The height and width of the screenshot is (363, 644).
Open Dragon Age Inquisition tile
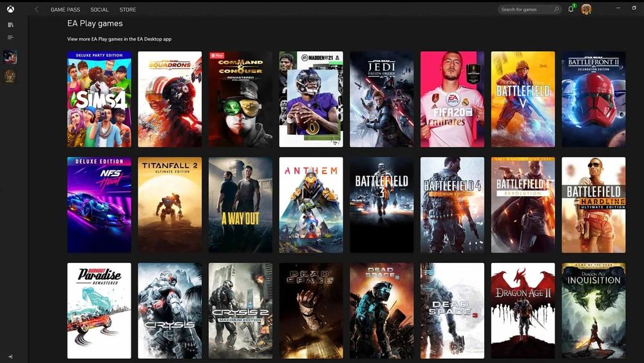(594, 311)
